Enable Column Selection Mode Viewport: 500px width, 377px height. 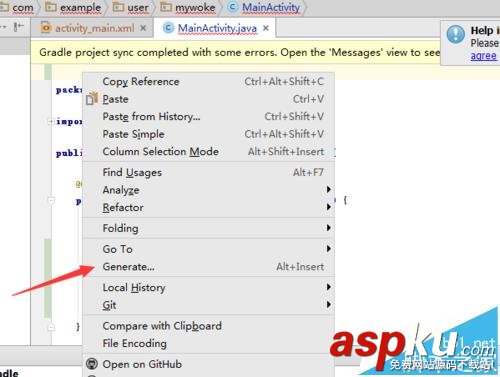pyautogui.click(x=208, y=152)
